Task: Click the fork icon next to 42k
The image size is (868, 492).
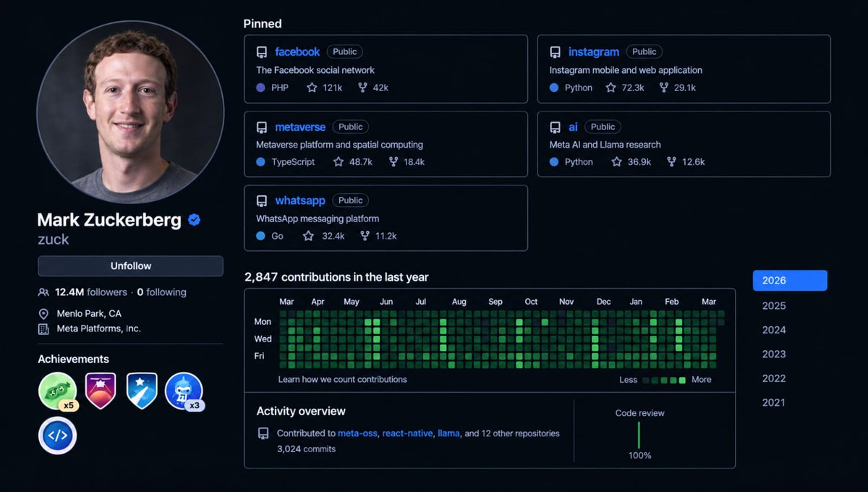Action: coord(362,88)
